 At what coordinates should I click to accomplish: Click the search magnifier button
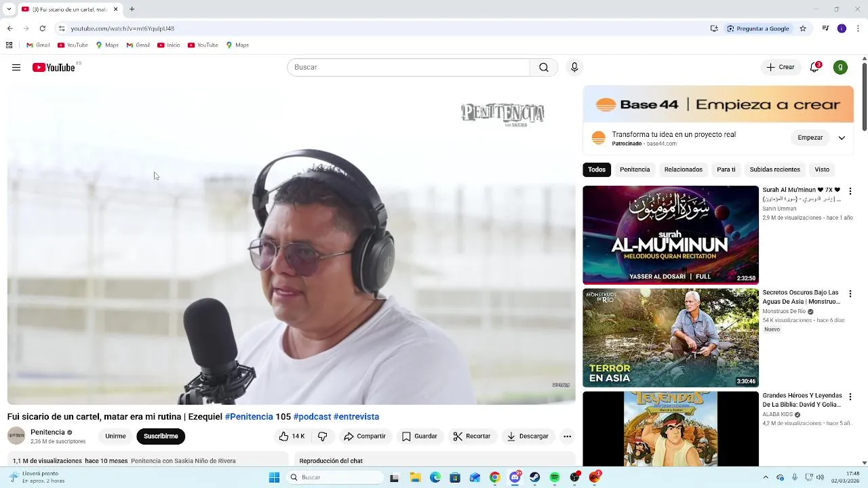coord(544,67)
